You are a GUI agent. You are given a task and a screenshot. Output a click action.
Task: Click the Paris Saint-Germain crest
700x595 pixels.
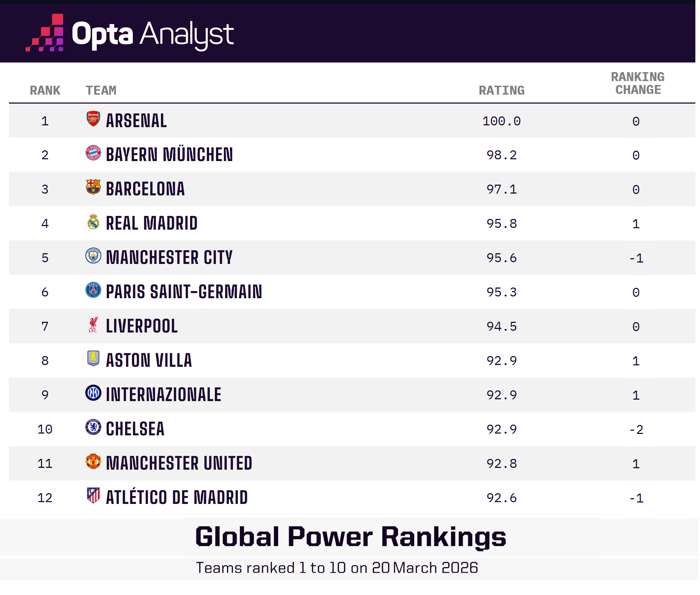(93, 290)
